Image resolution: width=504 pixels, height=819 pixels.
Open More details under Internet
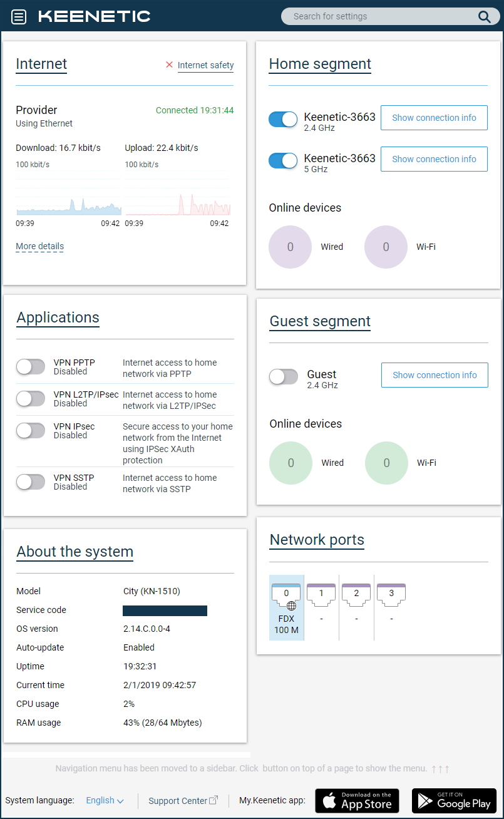[x=39, y=246]
